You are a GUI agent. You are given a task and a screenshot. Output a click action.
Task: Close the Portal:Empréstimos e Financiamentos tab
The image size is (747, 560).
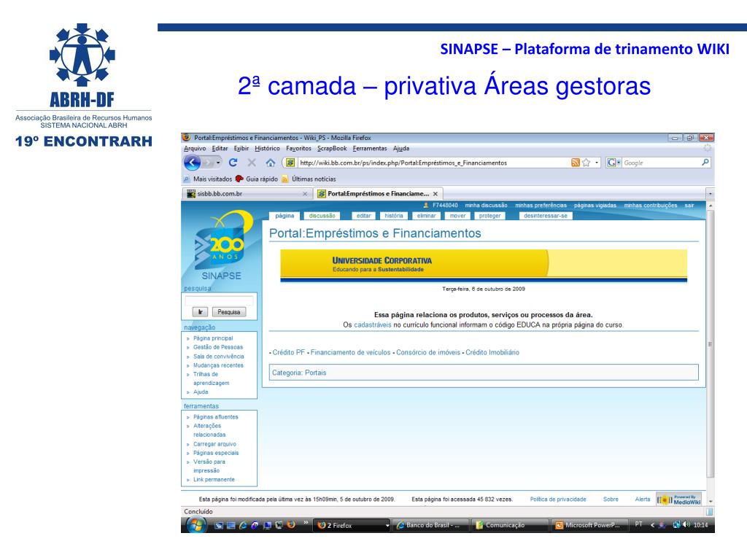pyautogui.click(x=435, y=194)
